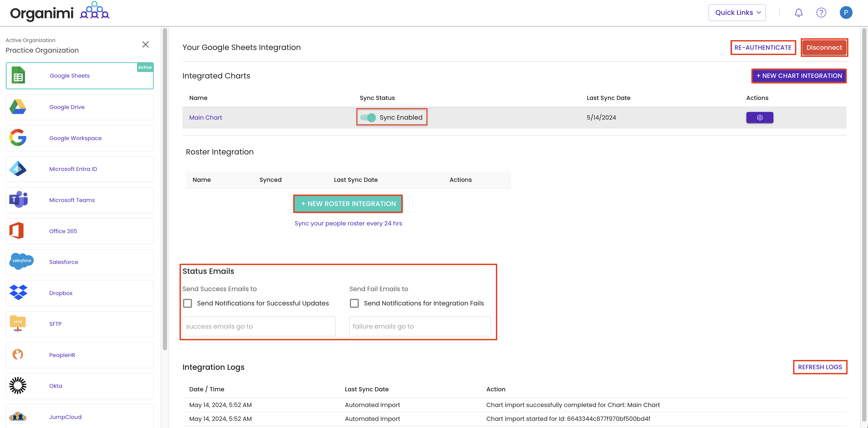Open the Salesforce integration icon
The width and height of the screenshot is (868, 428).
pyautogui.click(x=21, y=261)
